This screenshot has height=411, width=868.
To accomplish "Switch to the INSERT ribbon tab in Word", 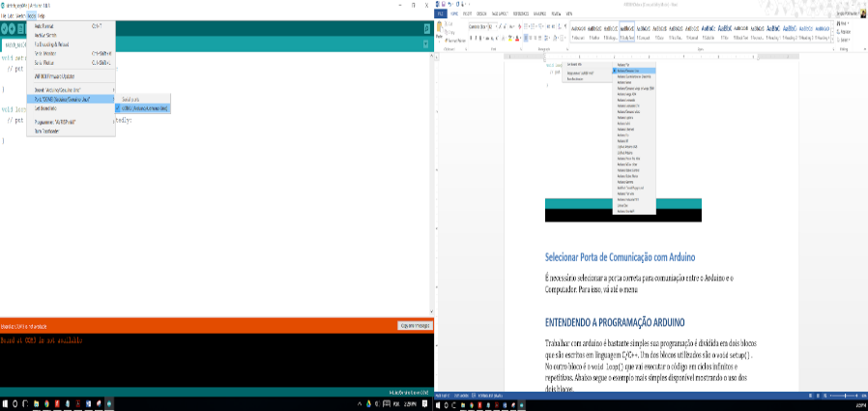I will pyautogui.click(x=467, y=14).
